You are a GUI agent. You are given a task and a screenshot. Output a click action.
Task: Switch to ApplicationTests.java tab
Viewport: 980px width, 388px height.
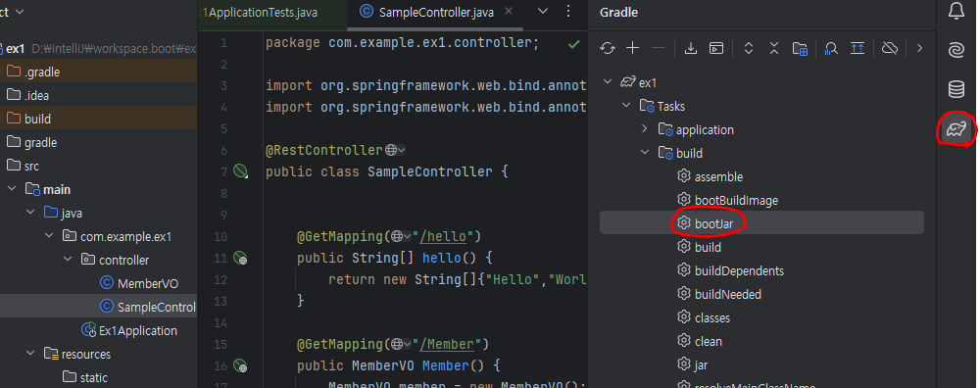pos(259,13)
